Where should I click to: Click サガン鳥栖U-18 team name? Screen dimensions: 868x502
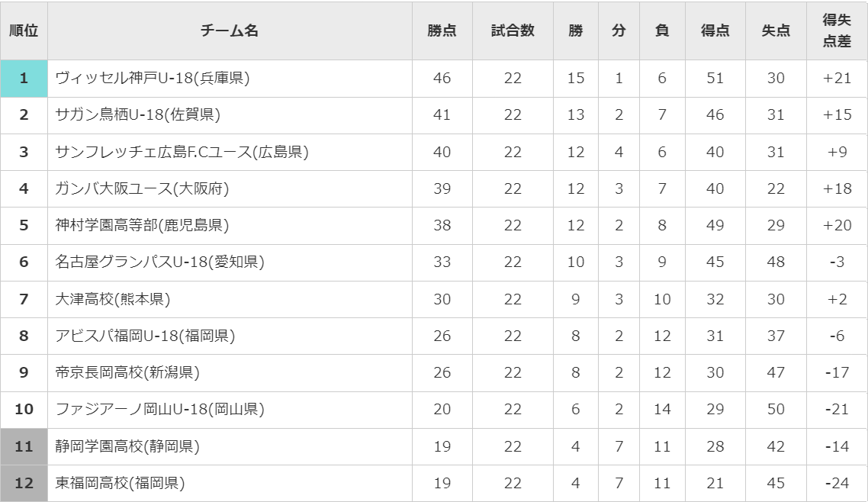tap(138, 115)
